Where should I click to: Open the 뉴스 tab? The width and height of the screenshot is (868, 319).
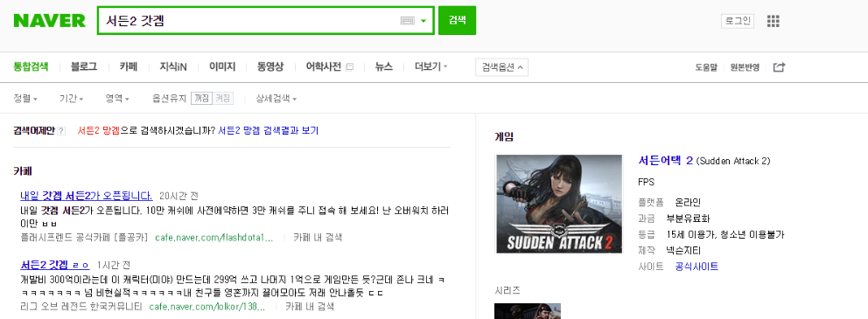click(383, 67)
